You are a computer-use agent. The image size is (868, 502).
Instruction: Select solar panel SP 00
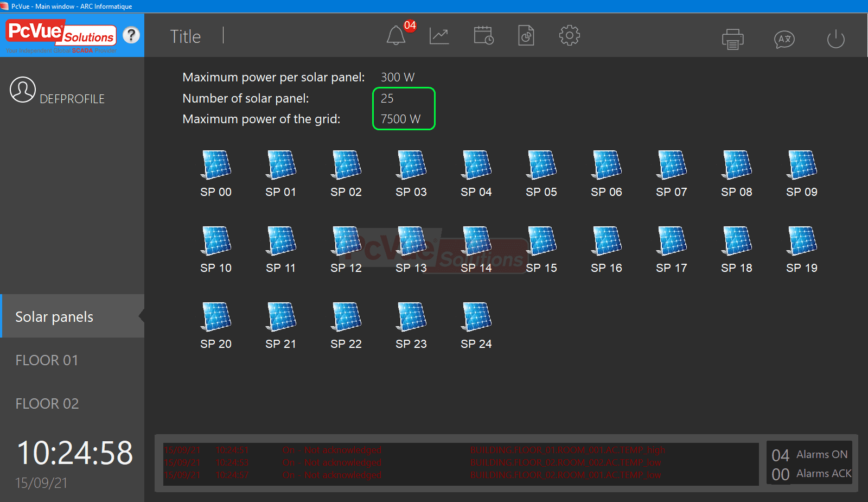click(x=216, y=165)
